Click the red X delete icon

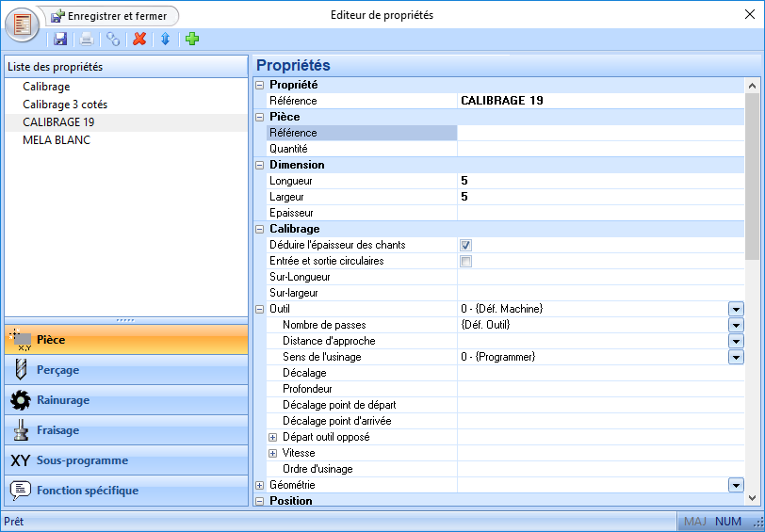[x=139, y=40]
